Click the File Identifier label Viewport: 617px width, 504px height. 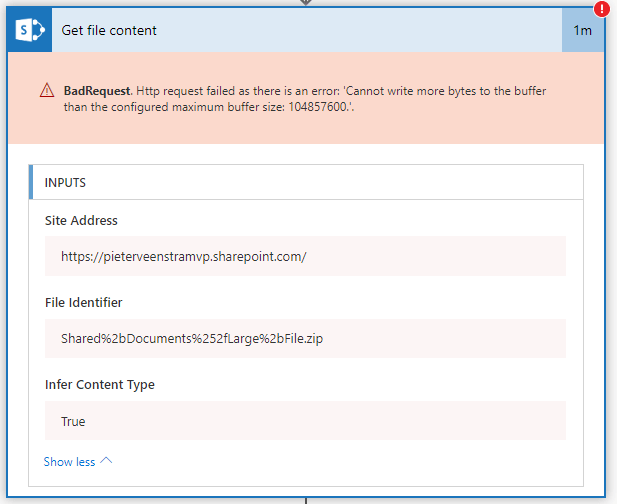(x=83, y=303)
